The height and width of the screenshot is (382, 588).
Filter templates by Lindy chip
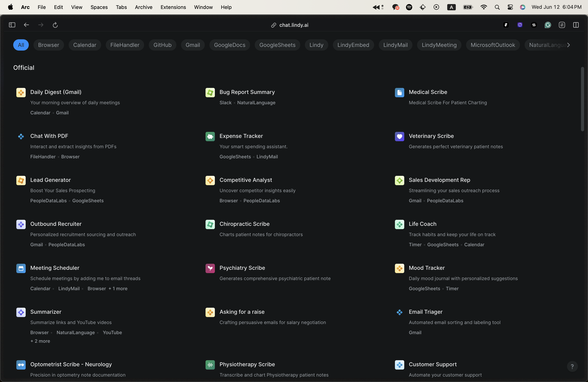pyautogui.click(x=317, y=45)
